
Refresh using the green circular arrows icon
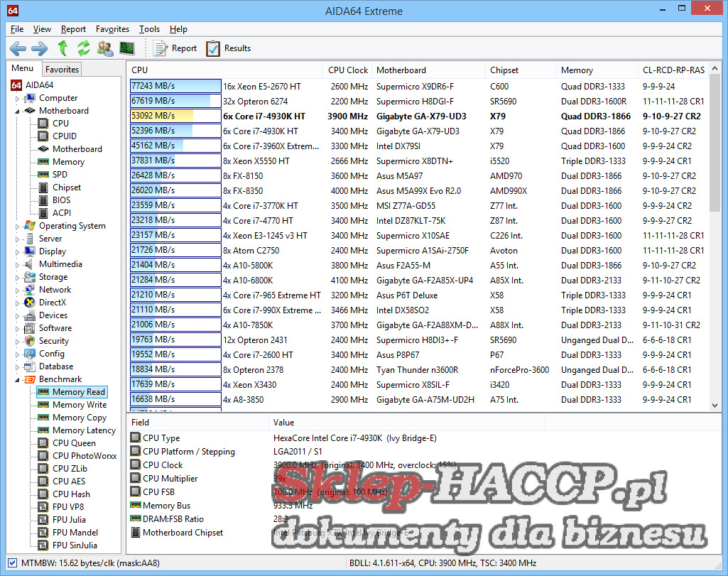point(84,48)
